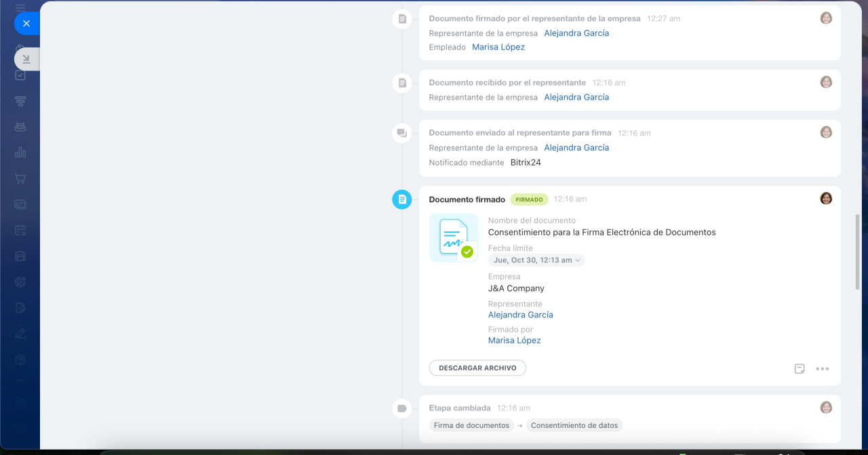Click the avatar on 'Etapa cambiada' card

(x=826, y=408)
